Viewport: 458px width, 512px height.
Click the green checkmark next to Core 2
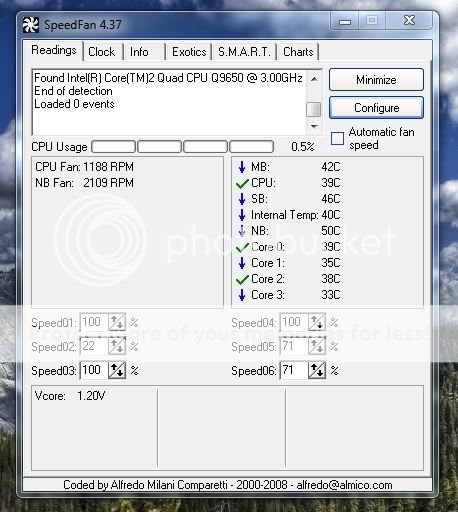point(242,279)
